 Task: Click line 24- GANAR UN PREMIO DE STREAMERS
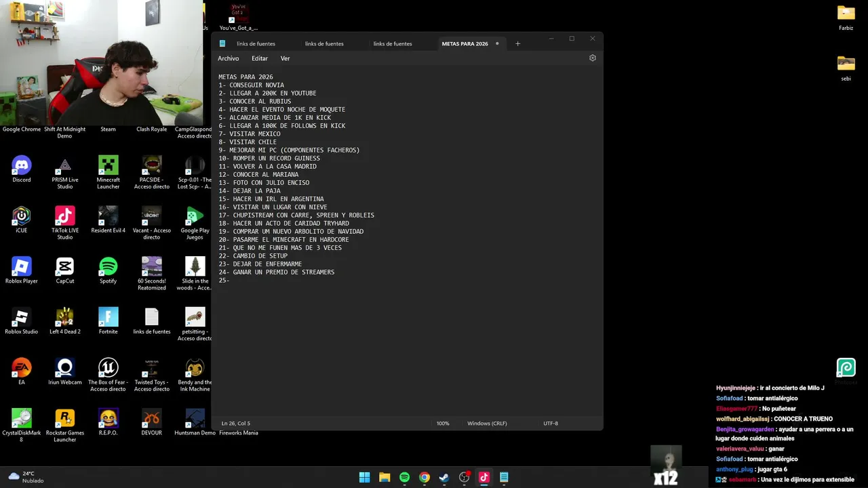276,272
